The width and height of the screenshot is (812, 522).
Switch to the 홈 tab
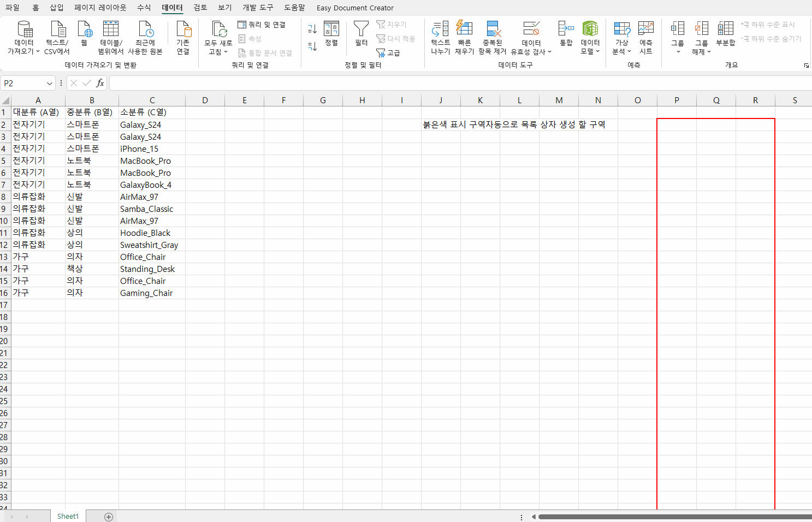click(x=35, y=8)
